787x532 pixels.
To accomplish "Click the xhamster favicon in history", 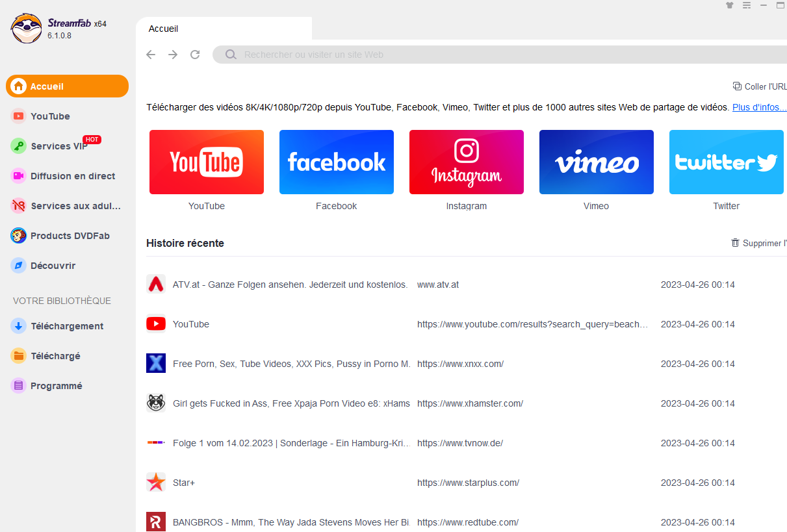I will (156, 403).
